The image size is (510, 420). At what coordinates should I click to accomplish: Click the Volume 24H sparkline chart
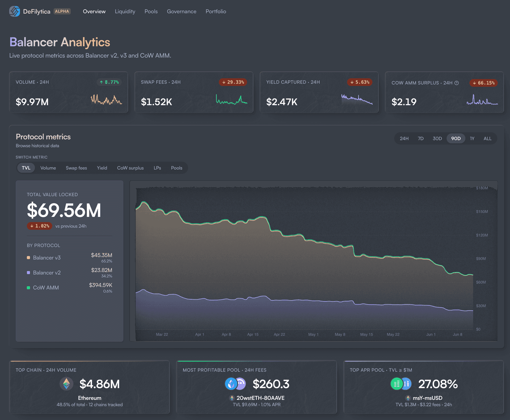pyautogui.click(x=106, y=99)
